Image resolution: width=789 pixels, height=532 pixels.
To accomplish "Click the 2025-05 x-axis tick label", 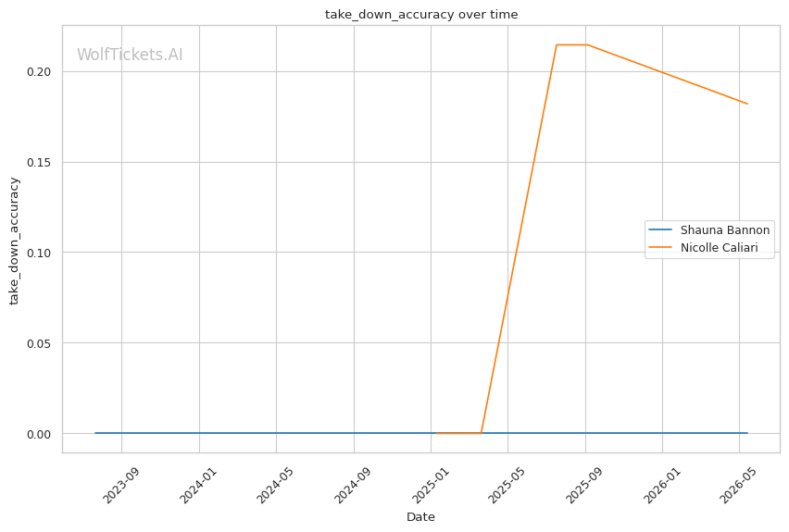I will click(x=507, y=485).
